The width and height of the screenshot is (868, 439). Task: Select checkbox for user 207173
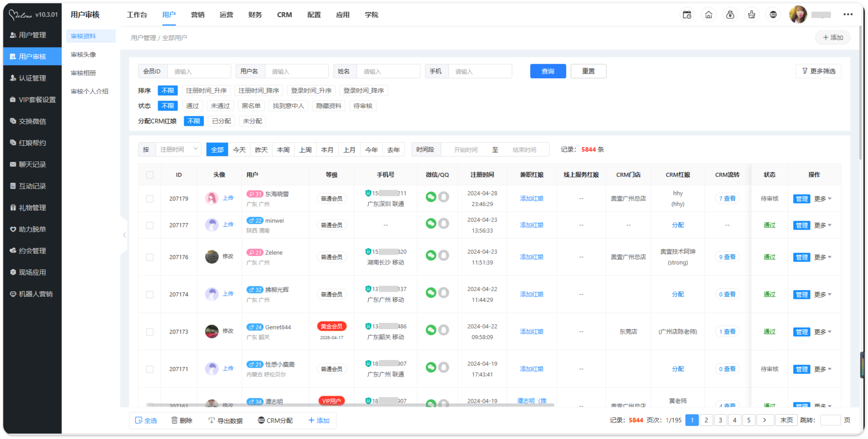[x=150, y=332]
